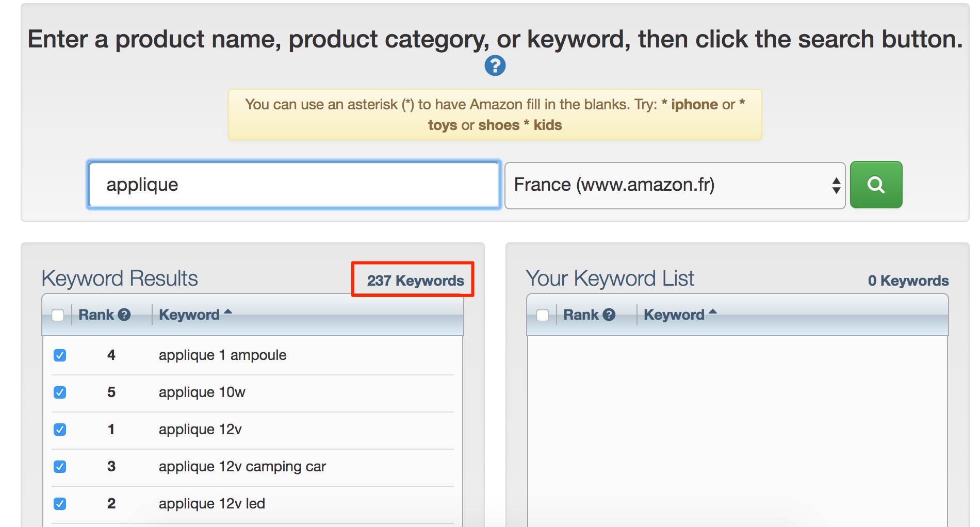Click the Rank help icon in Keyword Results
Viewport: 980px width, 527px height.
click(x=124, y=315)
